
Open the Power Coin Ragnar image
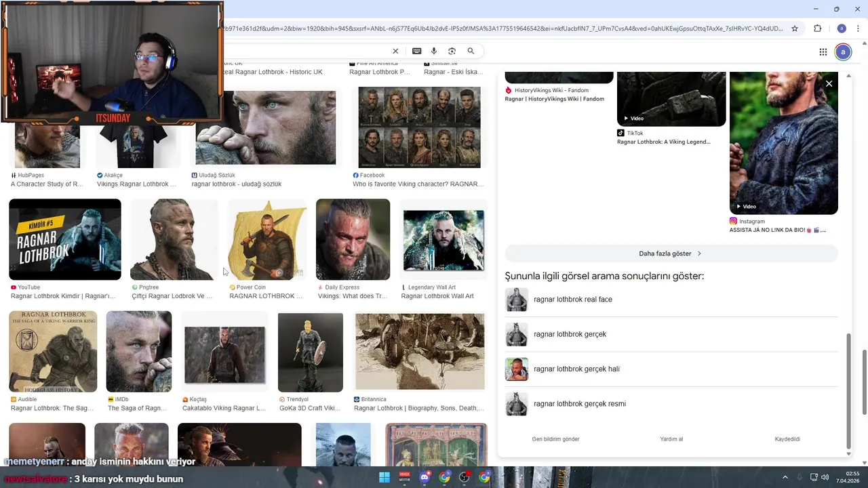point(267,239)
